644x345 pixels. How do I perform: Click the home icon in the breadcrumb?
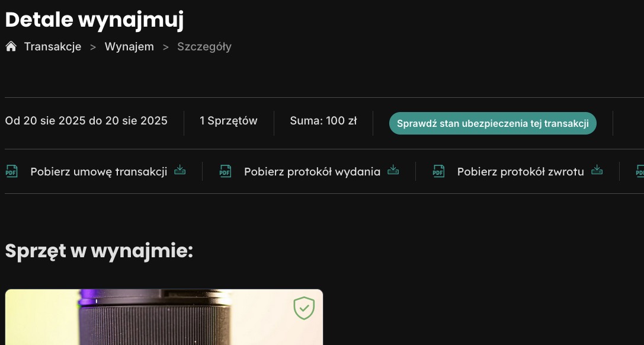[11, 47]
